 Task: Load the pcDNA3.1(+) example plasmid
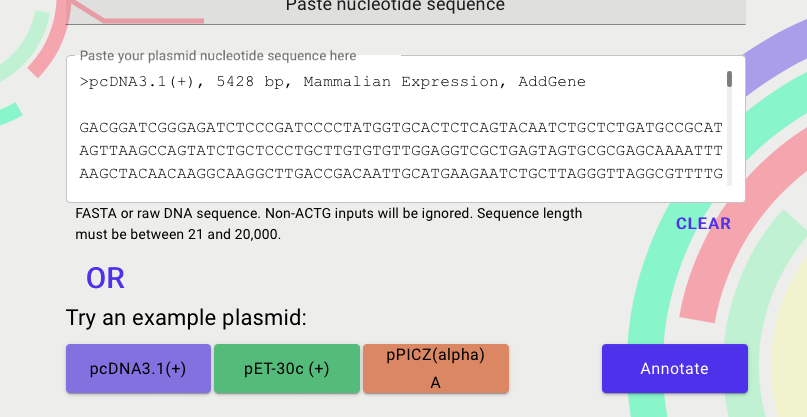pos(138,369)
